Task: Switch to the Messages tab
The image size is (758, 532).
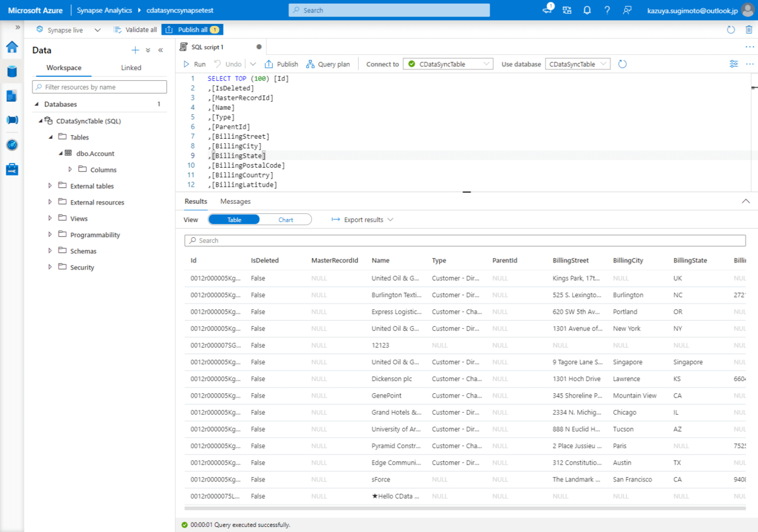Action: click(235, 201)
